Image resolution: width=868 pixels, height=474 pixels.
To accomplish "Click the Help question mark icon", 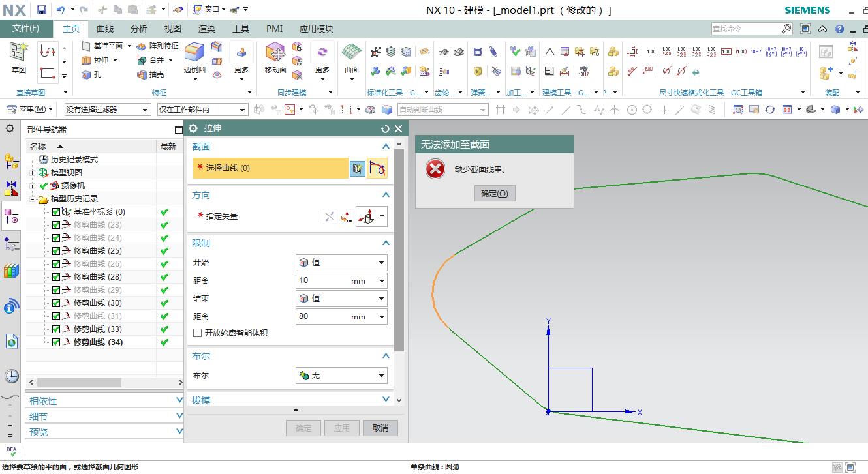I will click(840, 29).
